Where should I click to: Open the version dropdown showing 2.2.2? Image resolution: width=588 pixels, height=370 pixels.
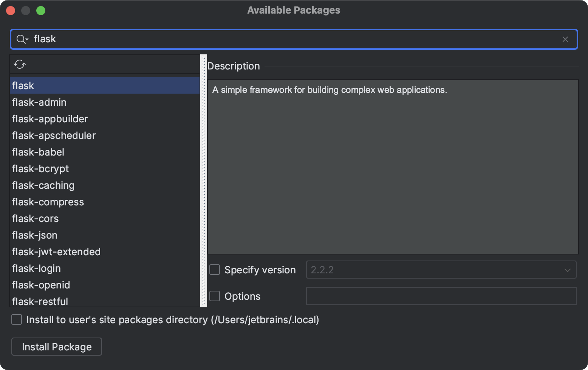(568, 270)
